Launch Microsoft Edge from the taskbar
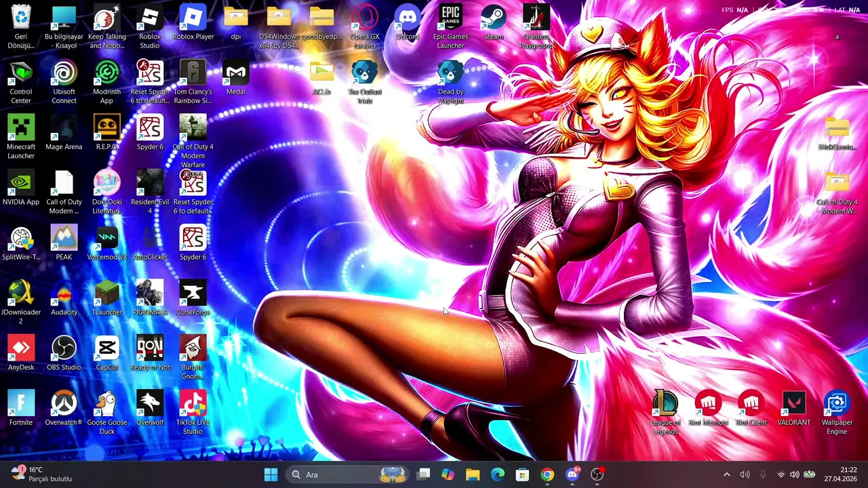868x488 pixels. click(498, 474)
